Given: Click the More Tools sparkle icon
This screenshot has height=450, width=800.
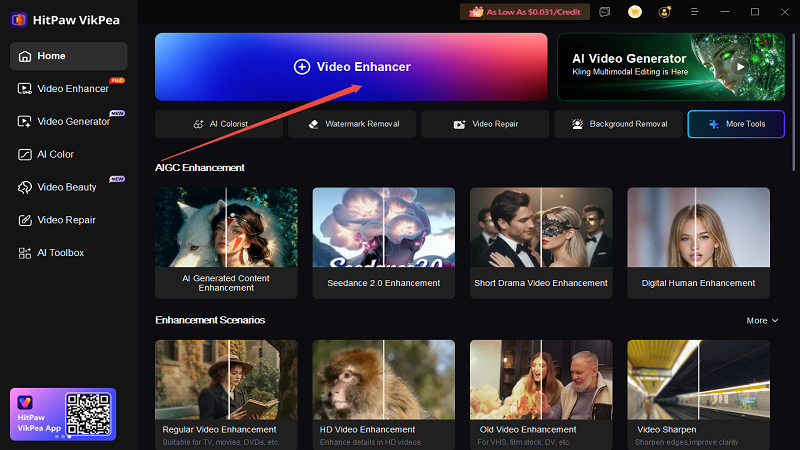Looking at the screenshot, I should (x=714, y=124).
